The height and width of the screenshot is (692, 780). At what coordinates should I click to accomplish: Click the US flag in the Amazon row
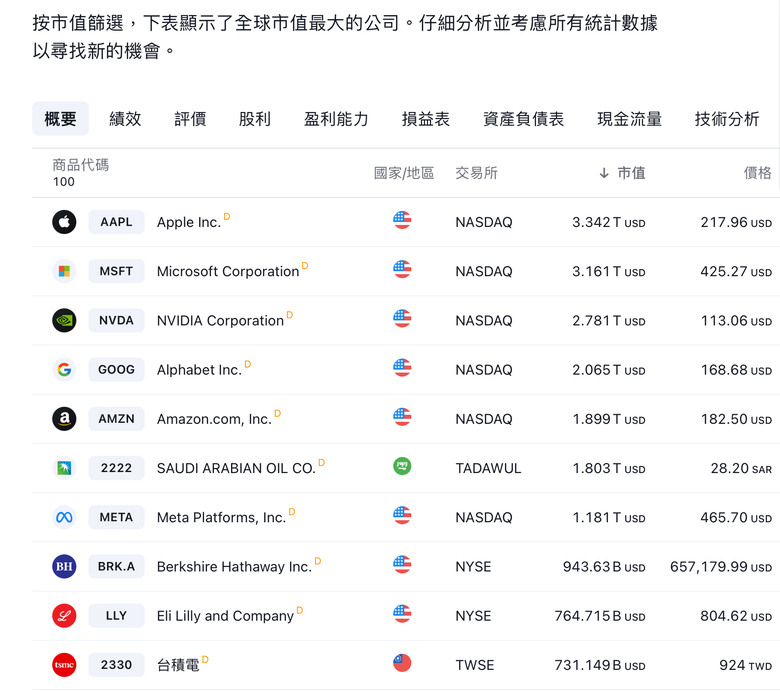[x=402, y=417]
